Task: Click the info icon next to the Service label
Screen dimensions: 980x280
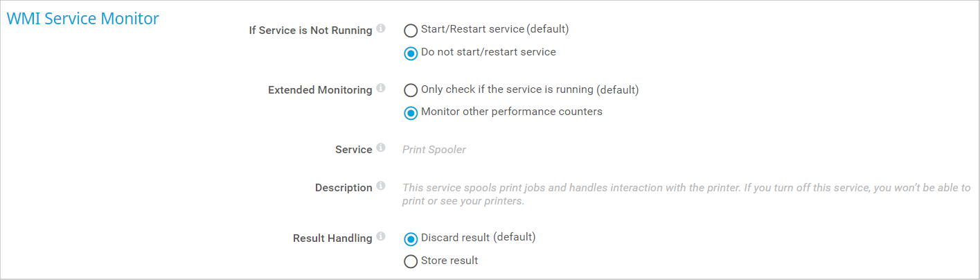Action: 380,148
